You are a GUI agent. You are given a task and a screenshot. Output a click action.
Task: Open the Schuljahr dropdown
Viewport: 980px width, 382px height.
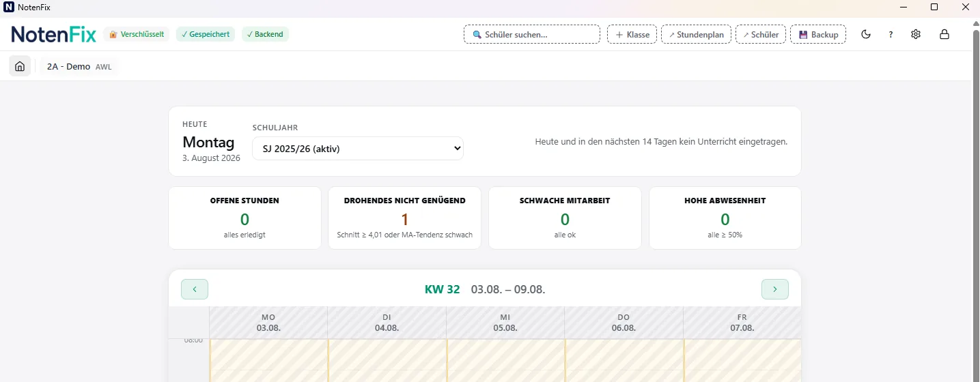358,149
